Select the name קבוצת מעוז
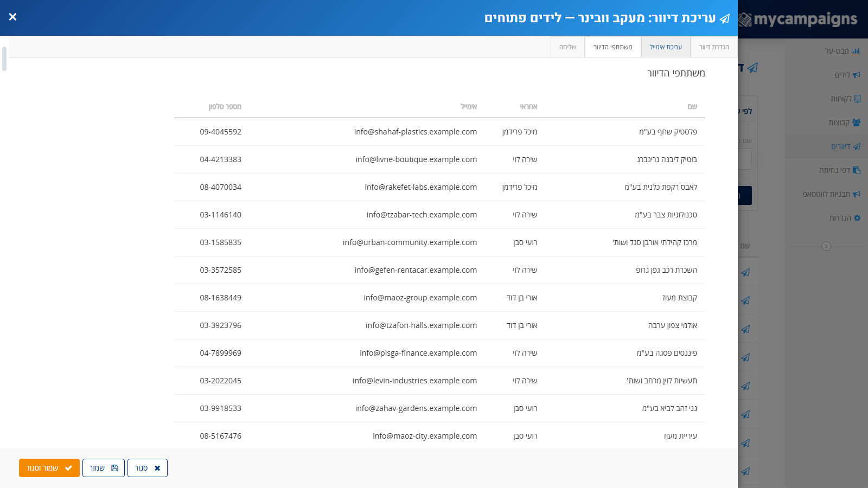This screenshot has width=868, height=488. [x=680, y=298]
